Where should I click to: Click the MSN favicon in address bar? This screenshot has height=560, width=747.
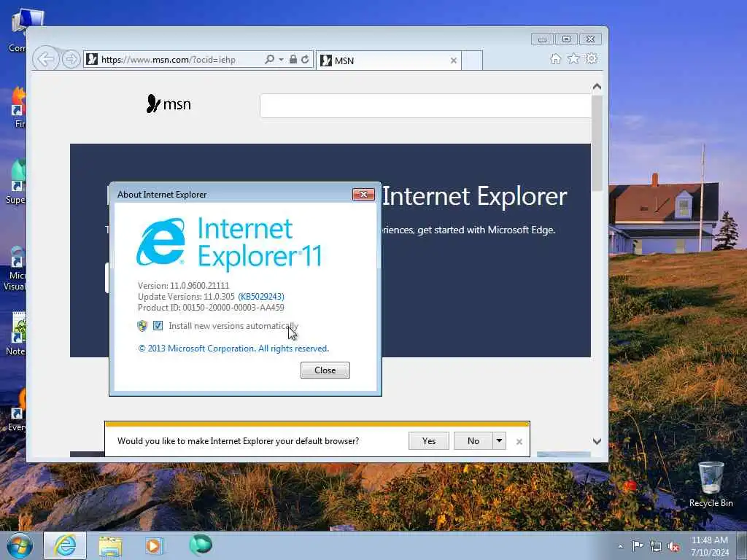pyautogui.click(x=92, y=59)
